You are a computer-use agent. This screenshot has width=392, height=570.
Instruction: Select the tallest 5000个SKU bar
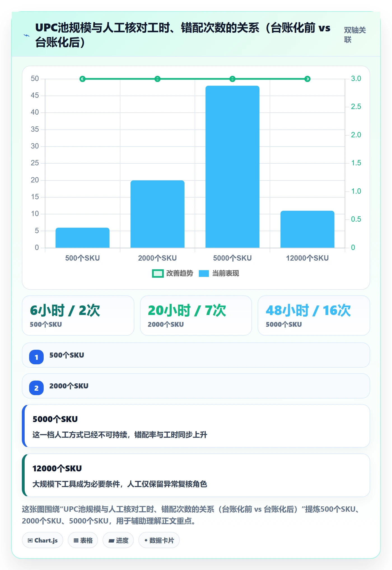point(232,167)
